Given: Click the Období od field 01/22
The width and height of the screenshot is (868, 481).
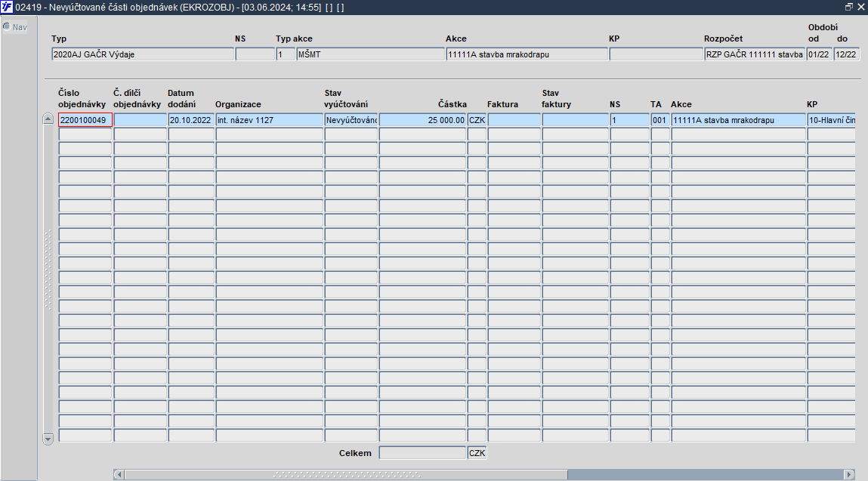Looking at the screenshot, I should 820,54.
